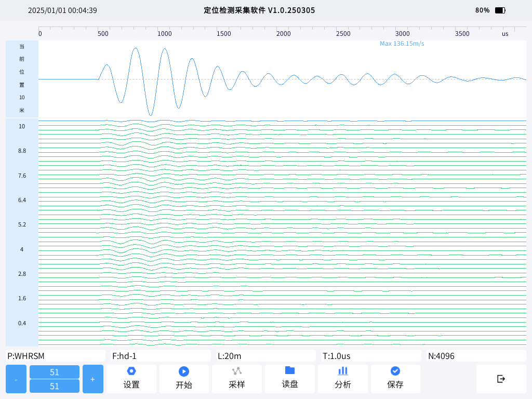Click the 7.6 depth label
Screen dimensions: 532x399
(22, 176)
